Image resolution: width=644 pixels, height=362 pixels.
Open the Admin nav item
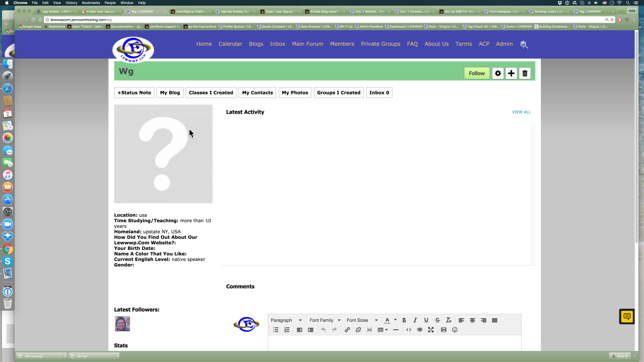504,44
